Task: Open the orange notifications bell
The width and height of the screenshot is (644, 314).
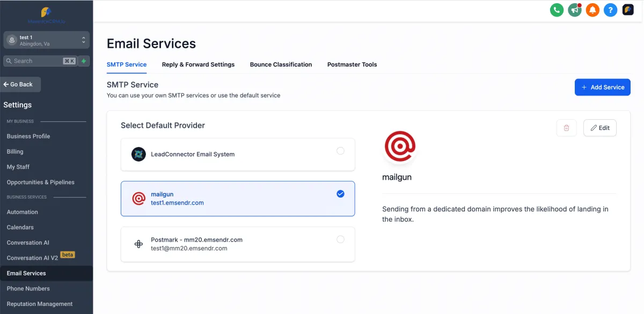Action: [592, 10]
